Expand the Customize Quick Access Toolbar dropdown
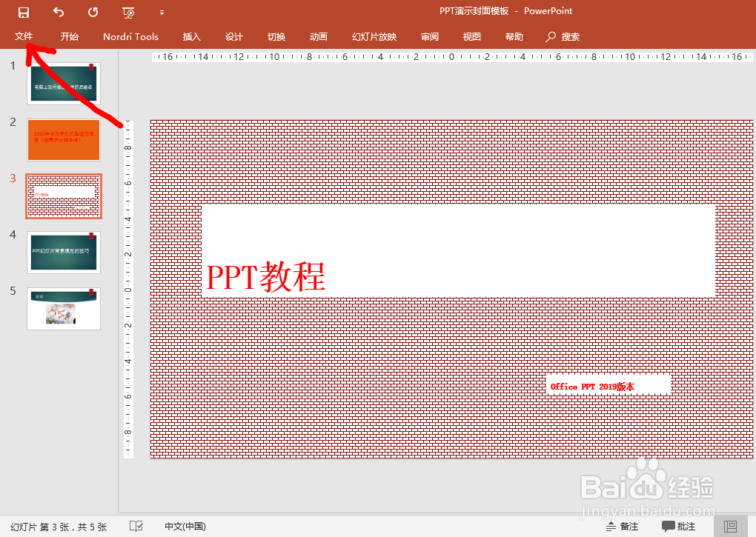 pyautogui.click(x=162, y=11)
